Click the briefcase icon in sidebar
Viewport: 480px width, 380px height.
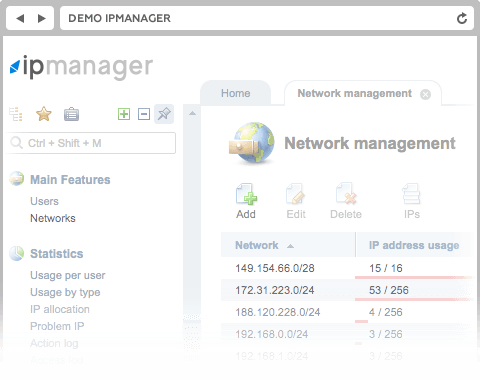pyautogui.click(x=71, y=114)
